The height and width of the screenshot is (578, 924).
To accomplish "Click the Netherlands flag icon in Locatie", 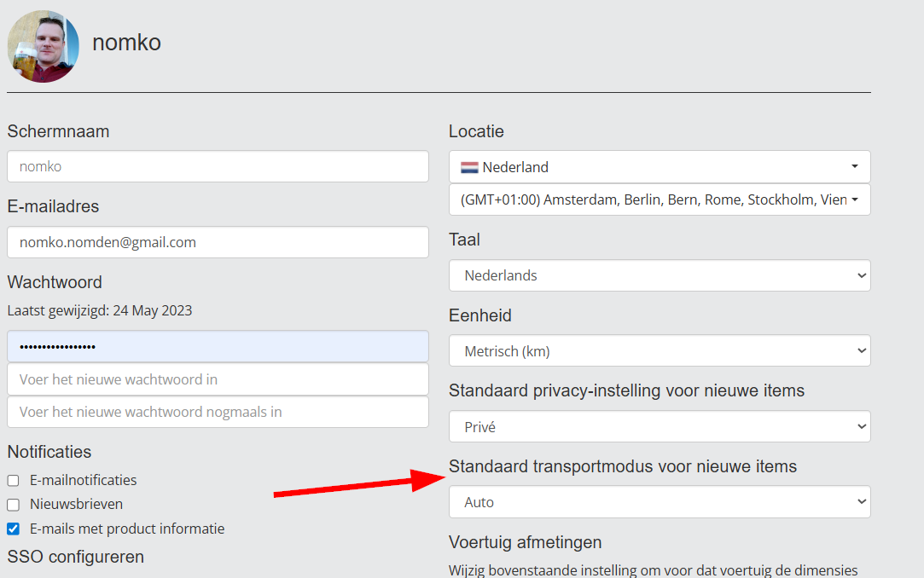I will (469, 167).
